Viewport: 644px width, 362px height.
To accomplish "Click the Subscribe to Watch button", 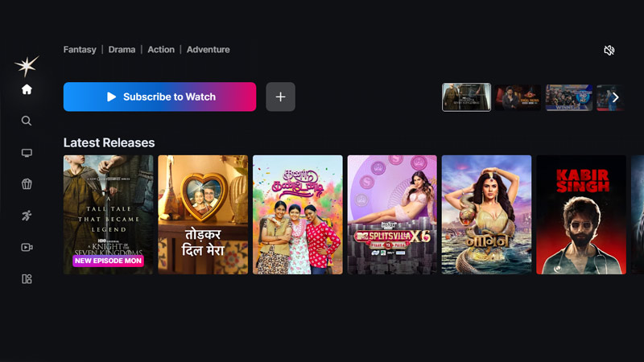I will click(x=159, y=97).
